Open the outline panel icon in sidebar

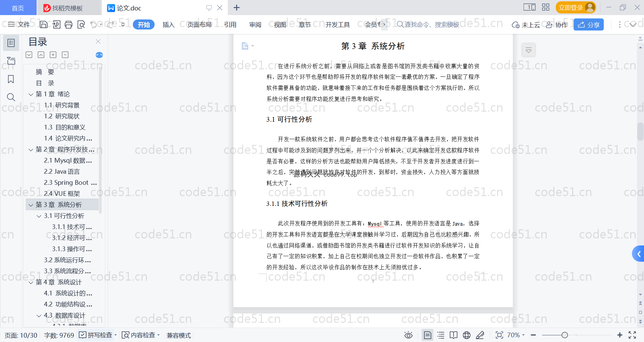11,43
